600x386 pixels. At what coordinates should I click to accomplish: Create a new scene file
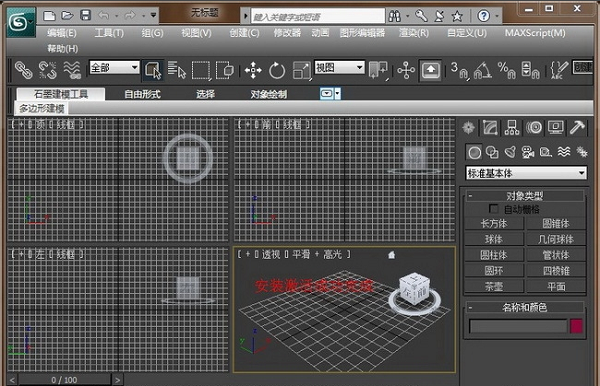[49, 15]
